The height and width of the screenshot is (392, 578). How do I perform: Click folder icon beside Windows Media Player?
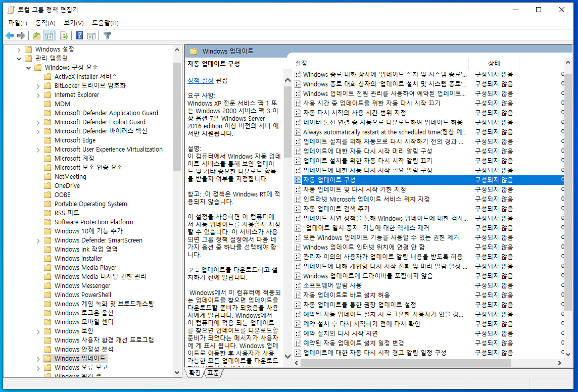(x=47, y=267)
